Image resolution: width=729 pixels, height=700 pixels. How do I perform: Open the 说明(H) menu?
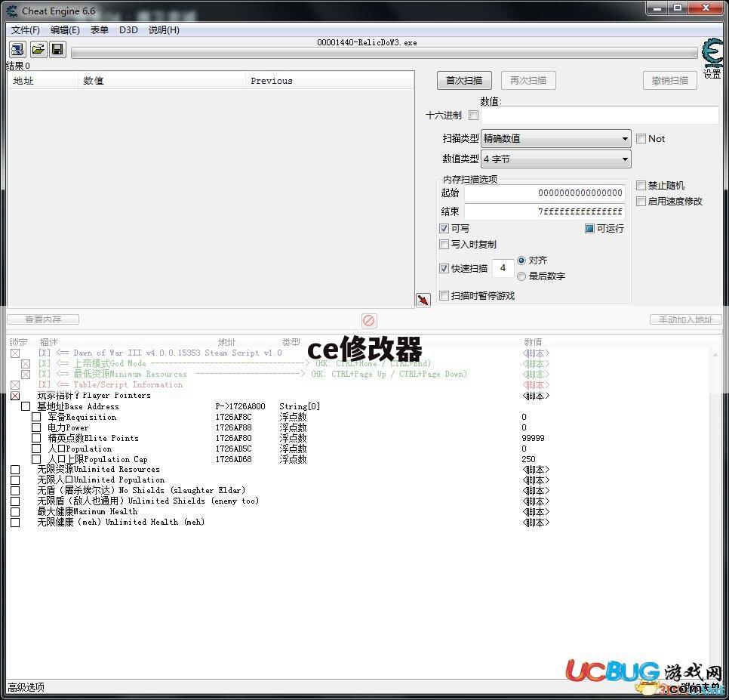(164, 29)
